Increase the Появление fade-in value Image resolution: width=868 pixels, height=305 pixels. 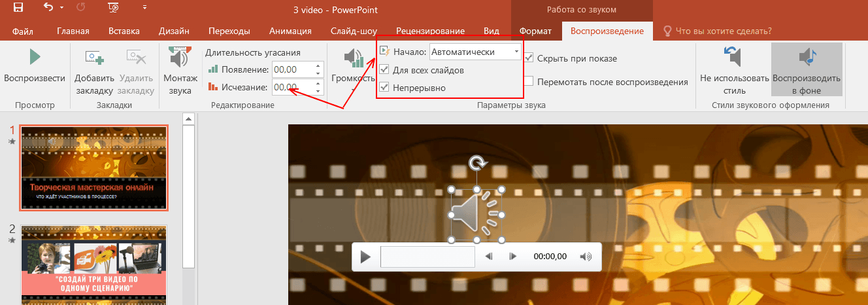point(318,65)
